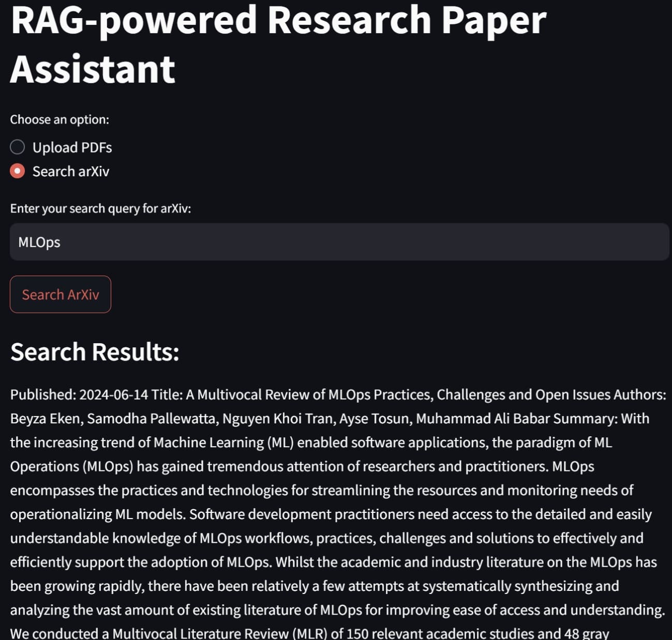The image size is (672, 640).
Task: Click the 'Published: 2024-06-14' text
Action: click(x=79, y=394)
